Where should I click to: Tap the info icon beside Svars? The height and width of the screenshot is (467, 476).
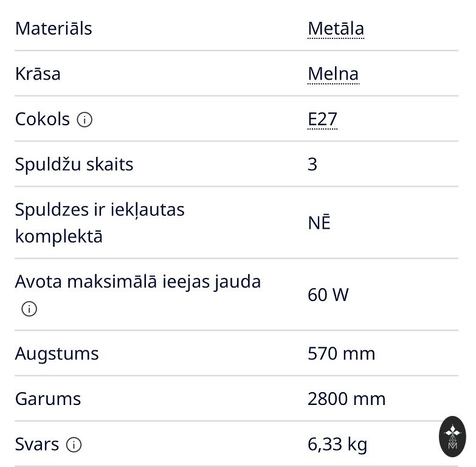(74, 445)
